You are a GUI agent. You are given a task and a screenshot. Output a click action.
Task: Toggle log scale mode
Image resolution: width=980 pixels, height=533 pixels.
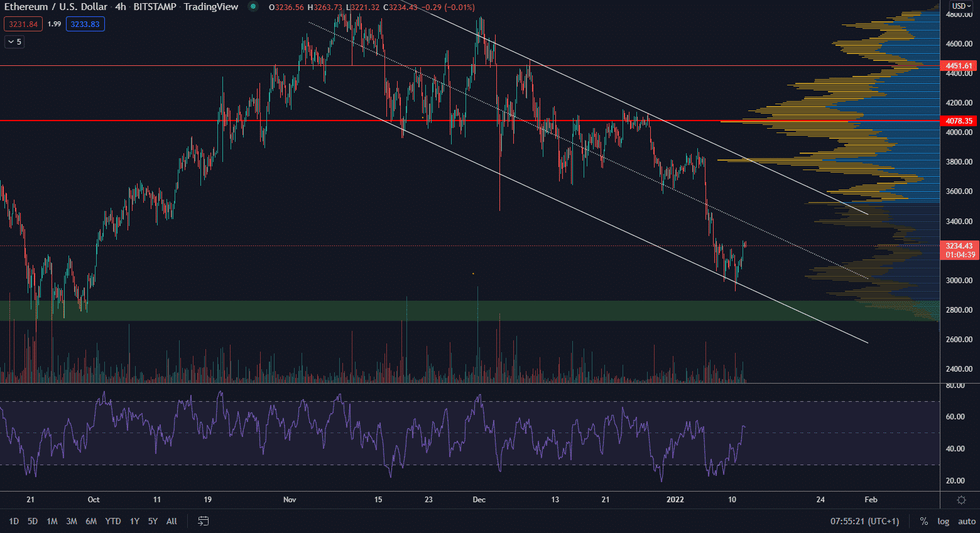click(943, 521)
